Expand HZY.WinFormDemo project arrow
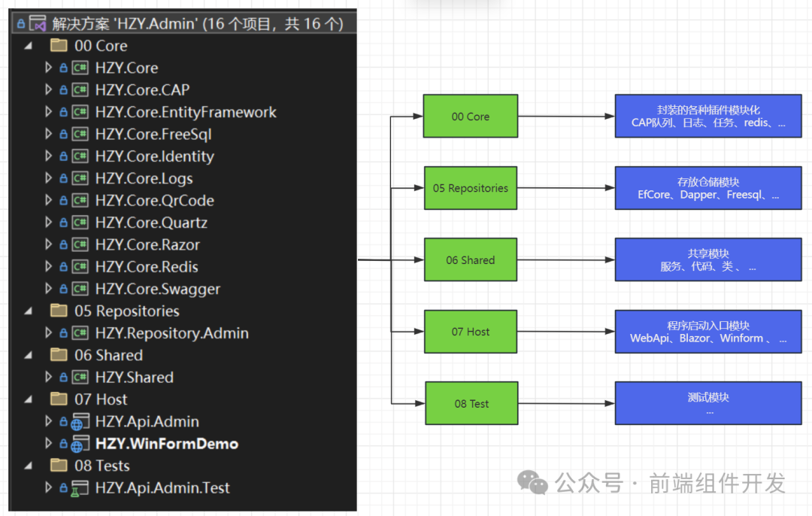 coord(48,444)
